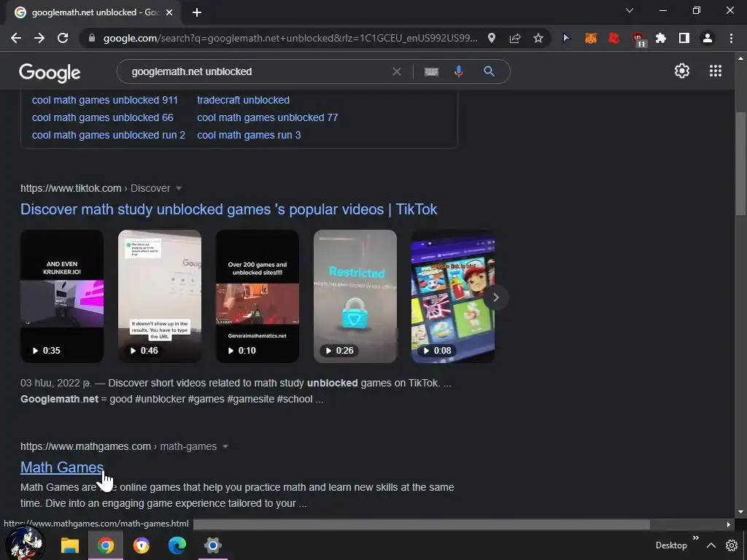Image resolution: width=747 pixels, height=560 pixels.
Task: Open 'cool math games unblocked 77' search
Action: pos(267,117)
